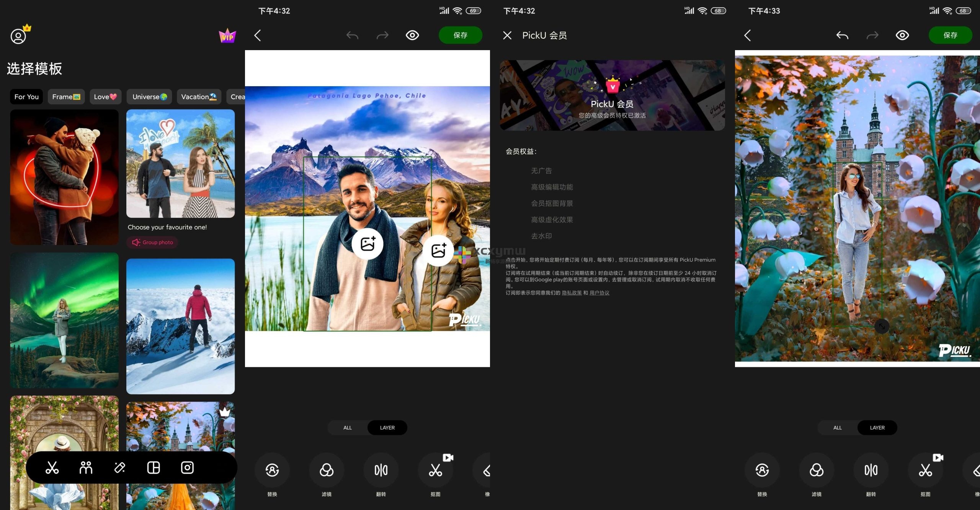Tap the resize handle on the woman layer
The height and width of the screenshot is (510, 980).
point(882,326)
